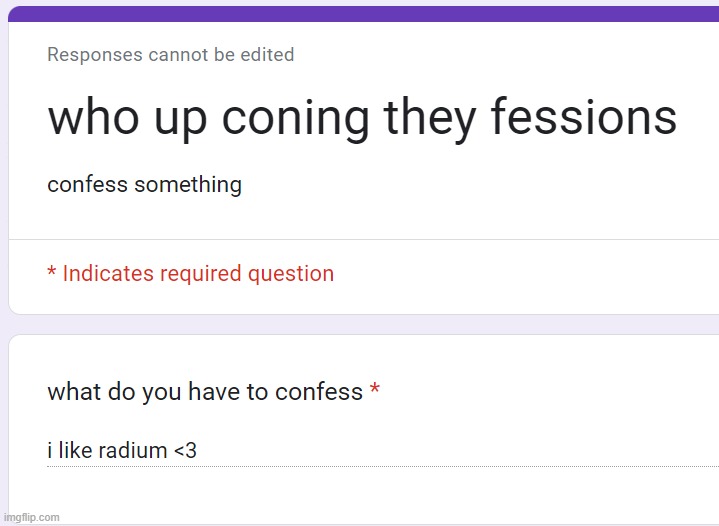Click the answer field containing "i like radium <3"
Viewport: 719px width, 526px height.
383,451
